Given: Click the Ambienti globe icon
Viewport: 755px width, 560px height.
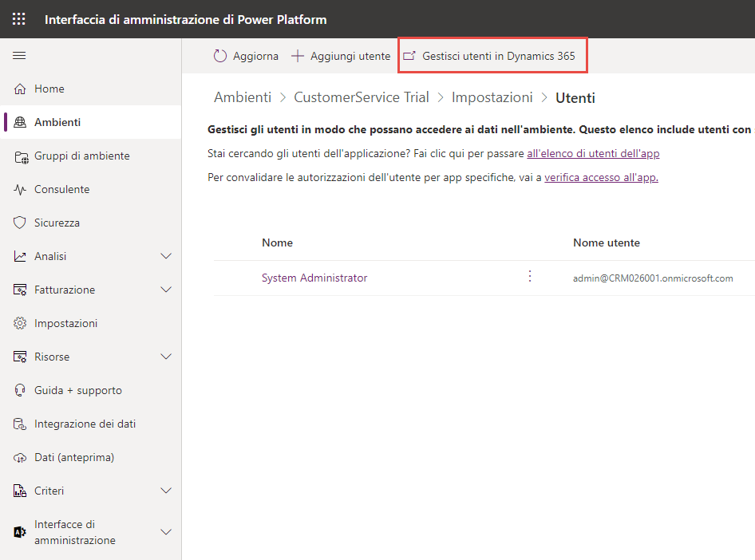Looking at the screenshot, I should coord(20,122).
